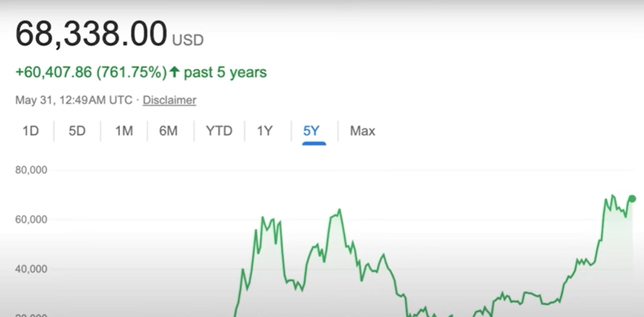Click the green up arrow icon
Screen dimensions: 644x317
tap(175, 72)
